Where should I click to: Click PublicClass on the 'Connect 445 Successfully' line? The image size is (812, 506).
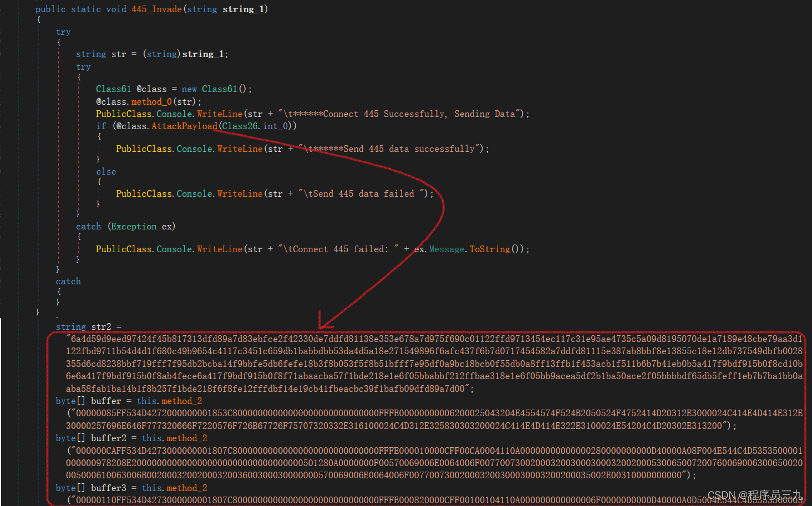124,114
